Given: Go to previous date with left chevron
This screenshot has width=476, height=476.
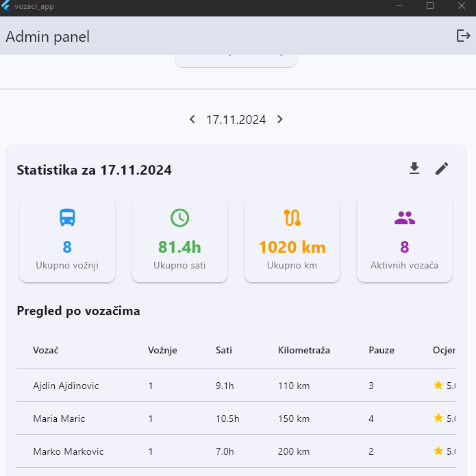Looking at the screenshot, I should pyautogui.click(x=192, y=119).
